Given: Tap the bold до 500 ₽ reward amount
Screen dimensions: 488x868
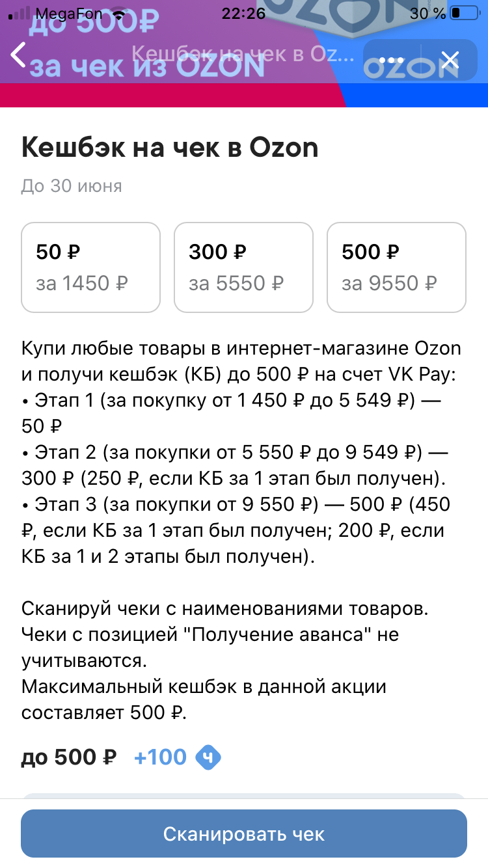Looking at the screenshot, I should [69, 757].
